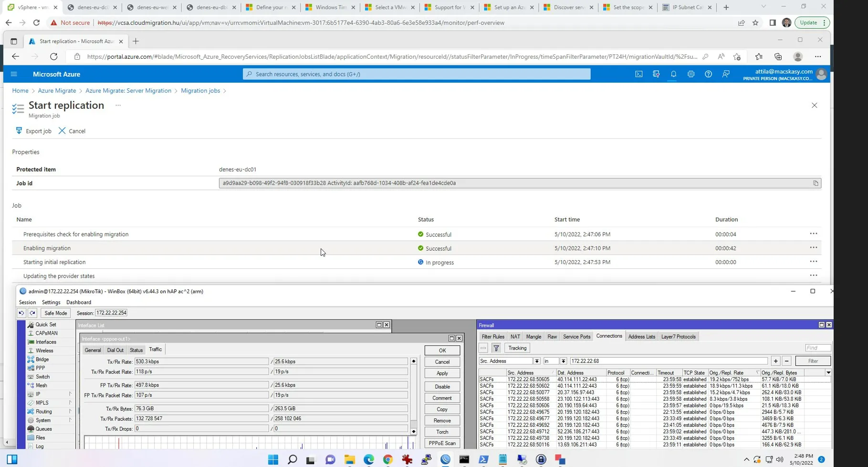The height and width of the screenshot is (467, 868).
Task: Open the WinBox Dashboard menu
Action: [x=79, y=302]
